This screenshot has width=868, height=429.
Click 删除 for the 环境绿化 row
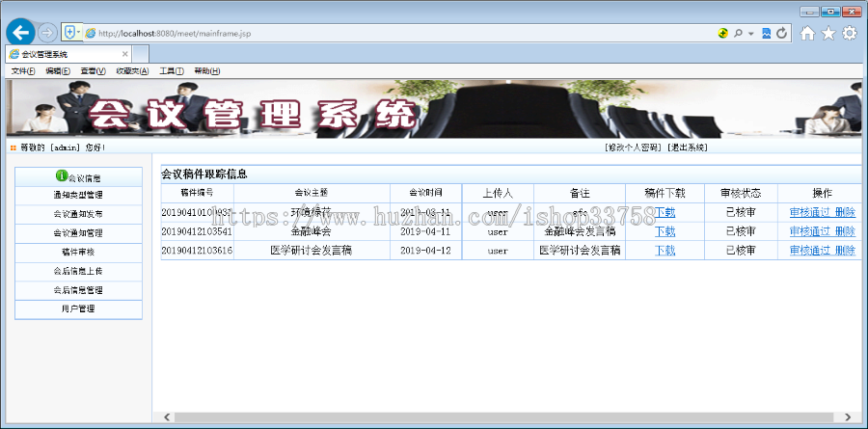point(845,212)
